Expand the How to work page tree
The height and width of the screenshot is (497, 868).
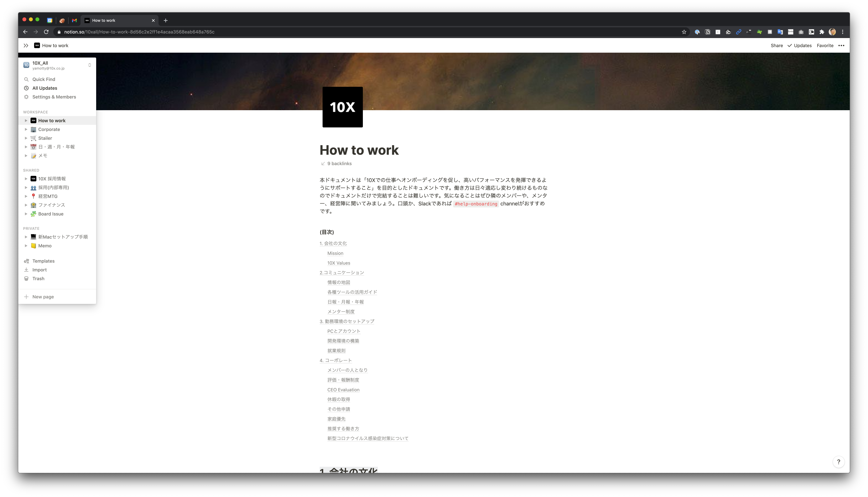coord(26,120)
